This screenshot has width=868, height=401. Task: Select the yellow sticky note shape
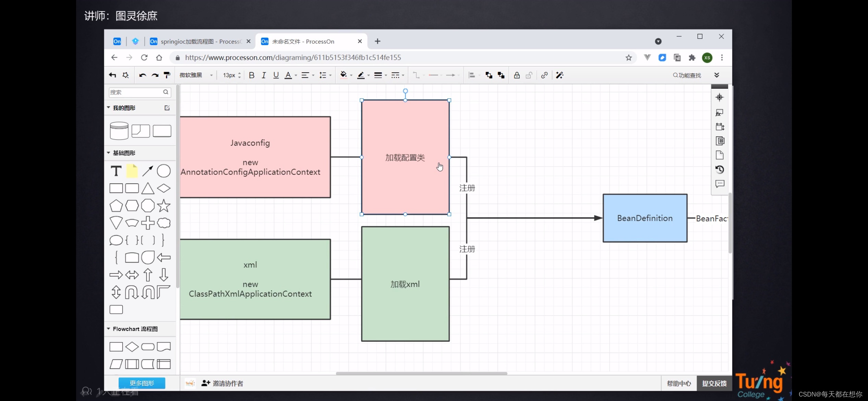click(132, 171)
